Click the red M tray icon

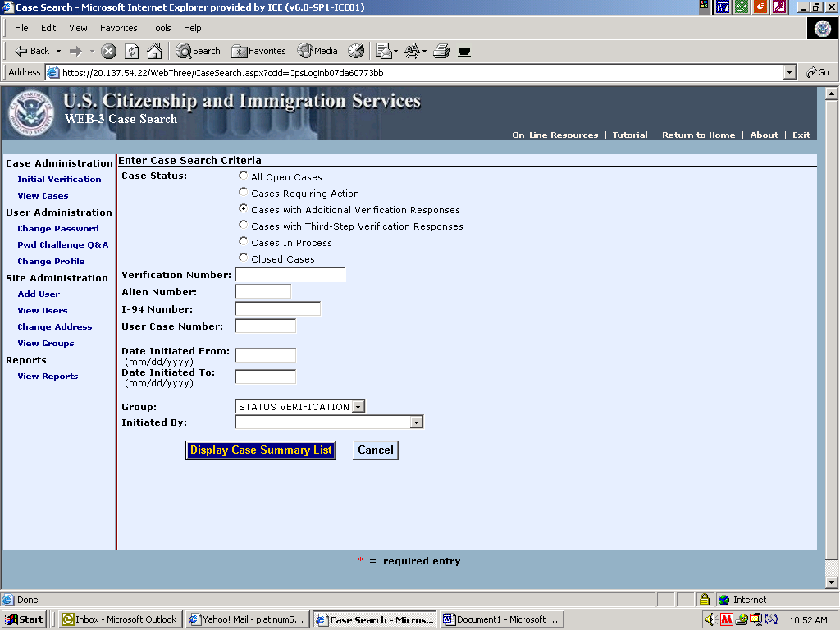[727, 619]
